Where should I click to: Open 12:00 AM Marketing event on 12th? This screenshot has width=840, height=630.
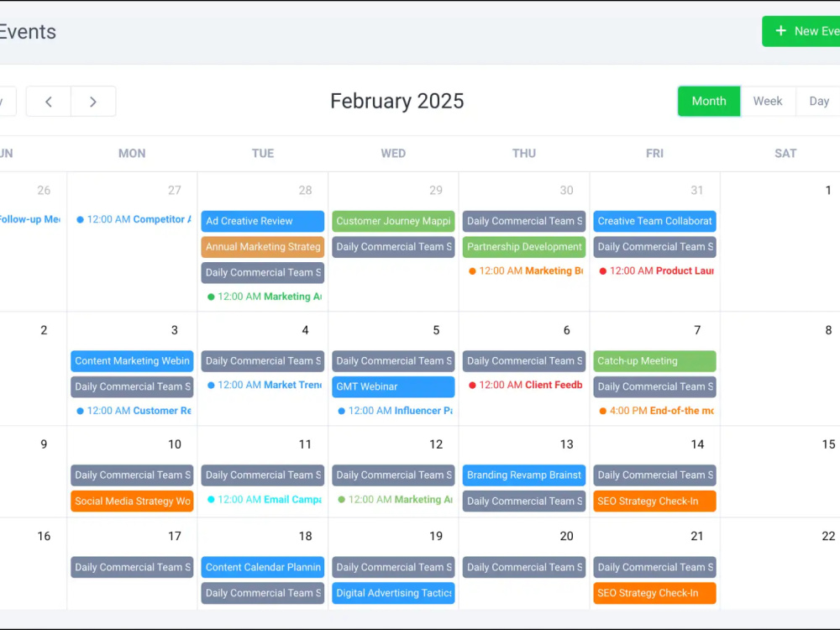click(395, 499)
